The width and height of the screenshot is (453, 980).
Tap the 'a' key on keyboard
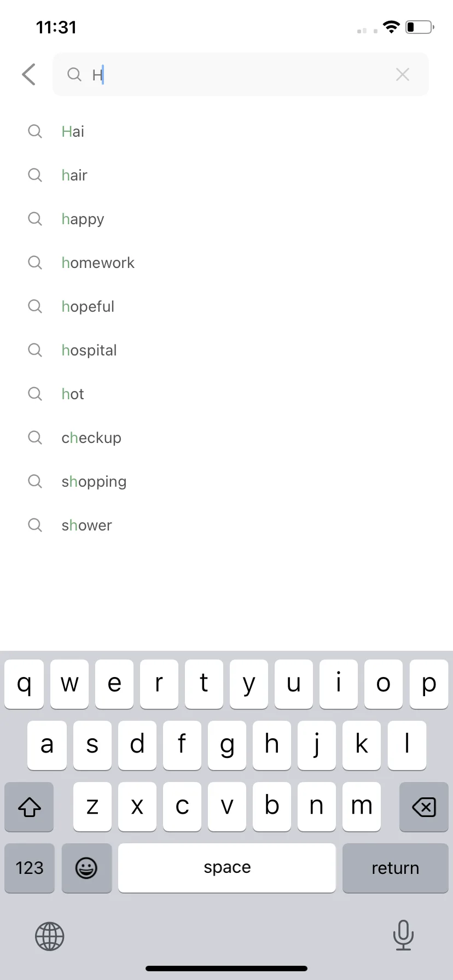pyautogui.click(x=47, y=745)
